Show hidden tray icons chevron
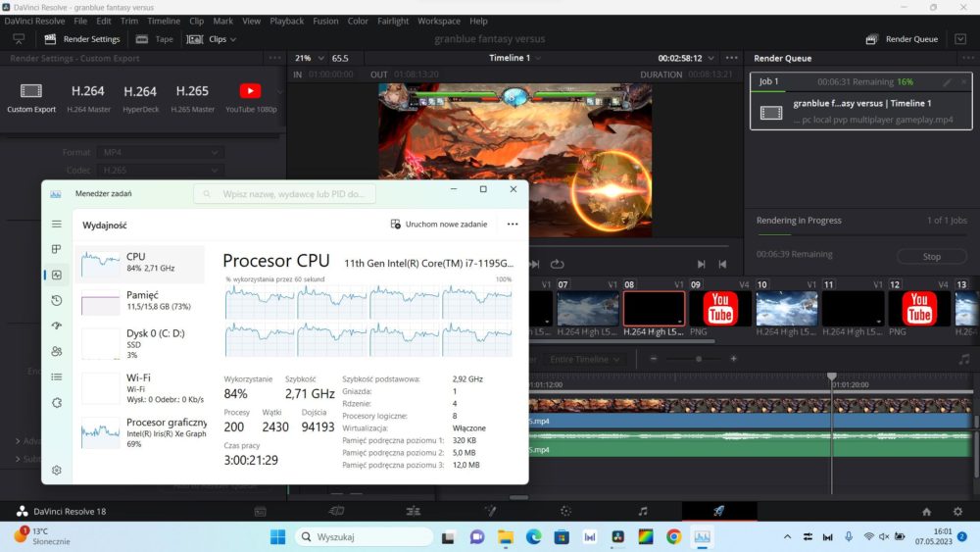 click(788, 536)
